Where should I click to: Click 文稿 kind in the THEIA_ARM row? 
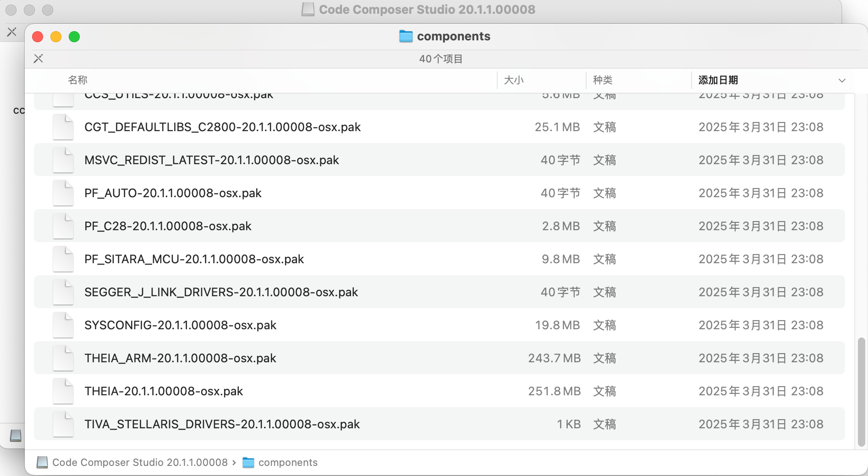[604, 358]
